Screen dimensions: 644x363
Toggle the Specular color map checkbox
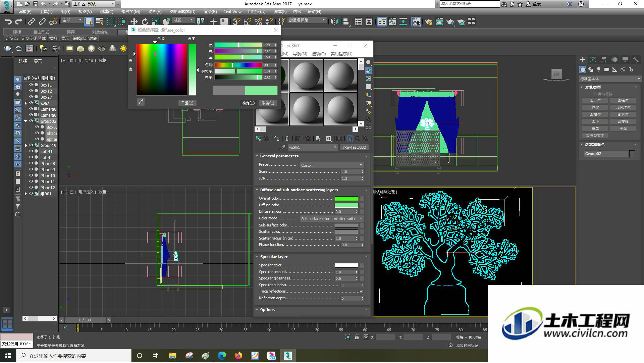click(x=362, y=265)
